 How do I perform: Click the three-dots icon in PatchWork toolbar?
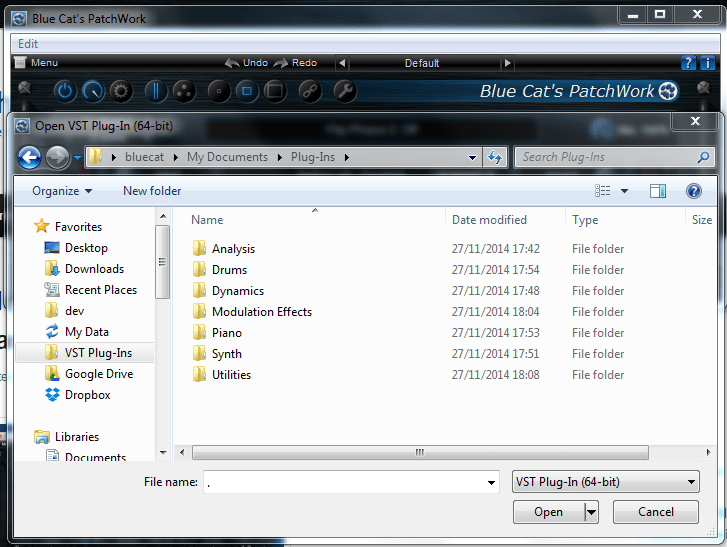[184, 91]
